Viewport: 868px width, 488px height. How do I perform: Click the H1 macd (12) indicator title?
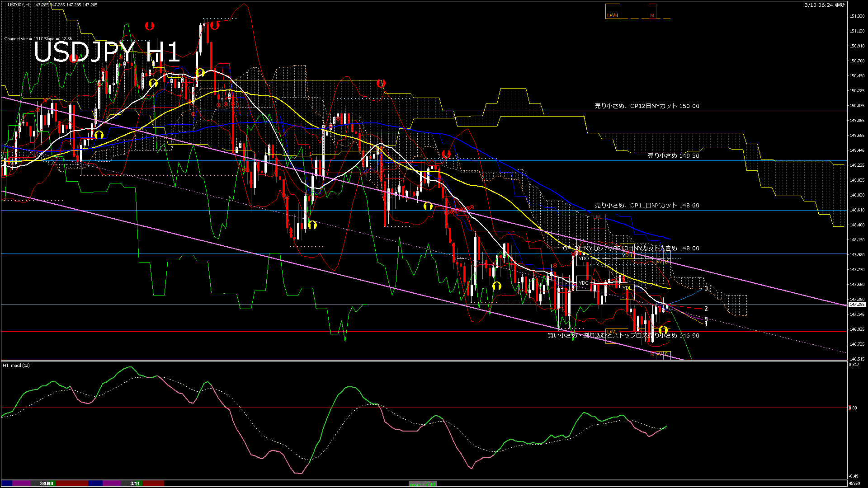16,365
